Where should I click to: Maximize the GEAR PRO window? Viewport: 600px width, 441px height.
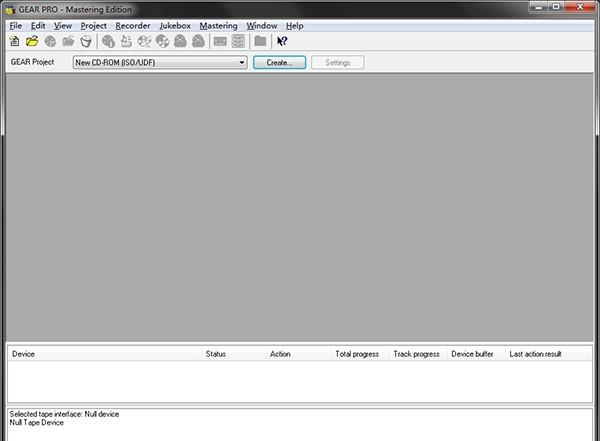pos(556,7)
